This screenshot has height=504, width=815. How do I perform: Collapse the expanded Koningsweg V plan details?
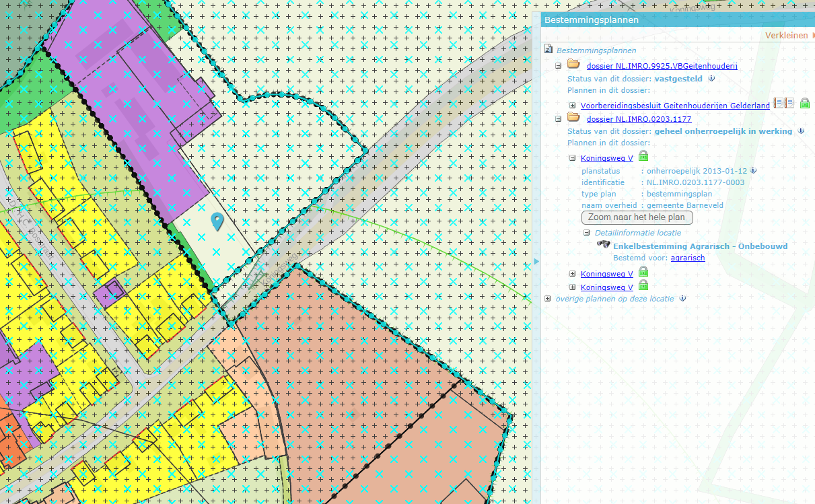pos(572,159)
